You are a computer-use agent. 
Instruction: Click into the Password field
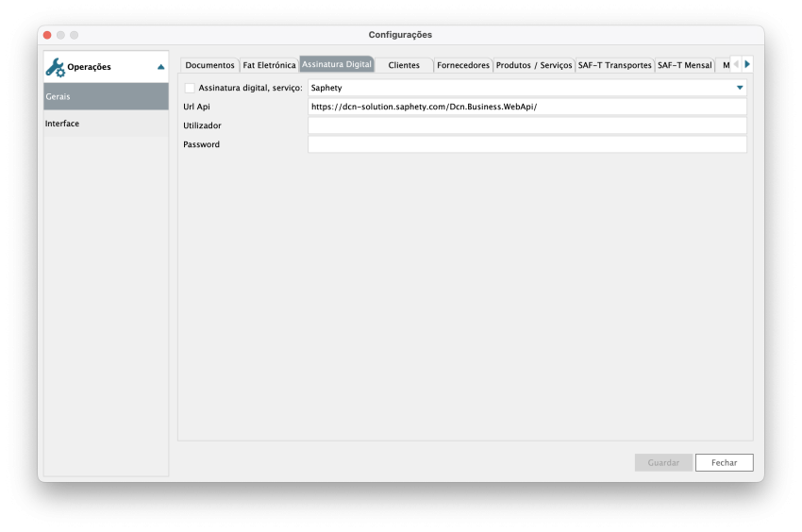(526, 144)
